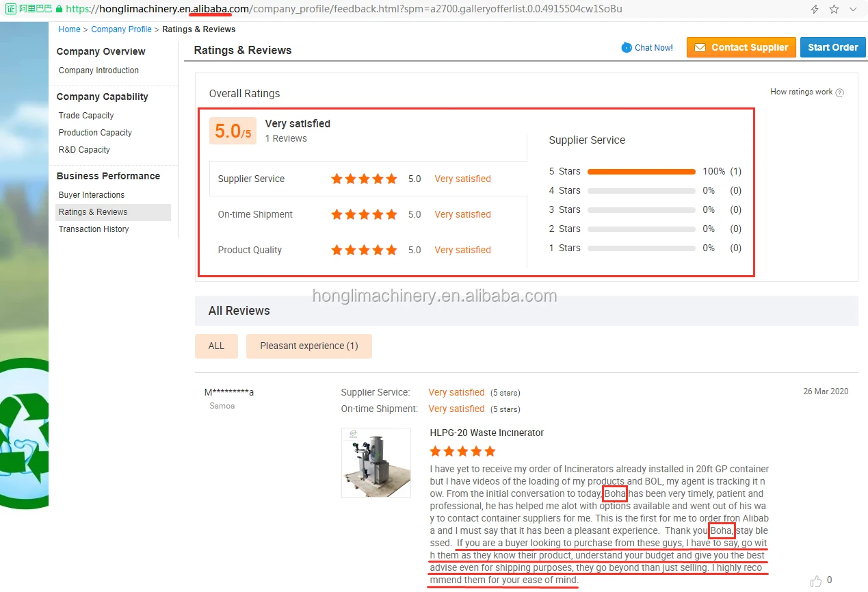Open HLPG-20 Waste Incinerator product title

(x=487, y=433)
